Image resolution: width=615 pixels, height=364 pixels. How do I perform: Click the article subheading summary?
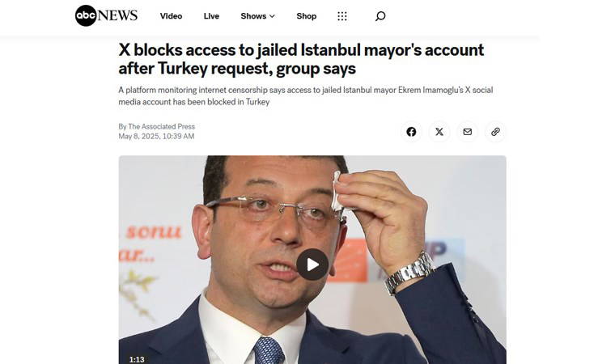[x=306, y=95]
